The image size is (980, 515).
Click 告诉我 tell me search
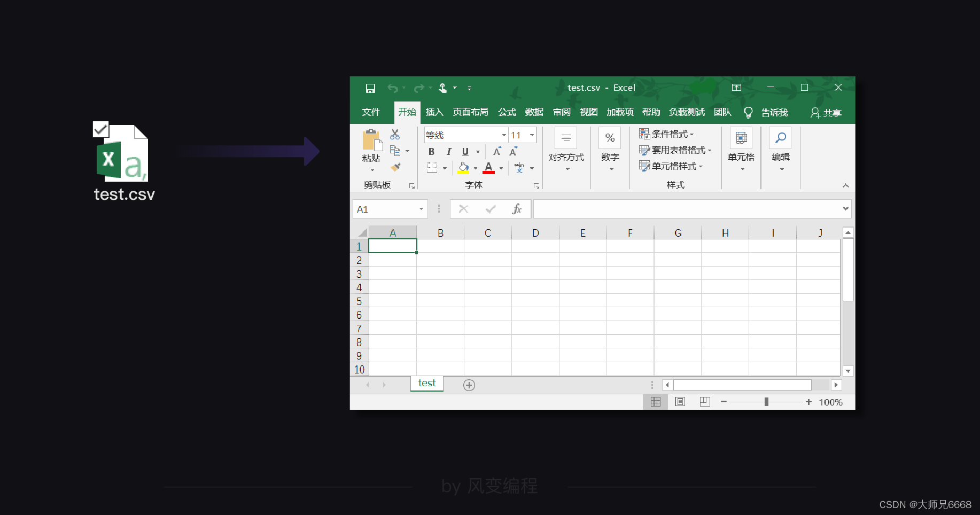coord(766,113)
